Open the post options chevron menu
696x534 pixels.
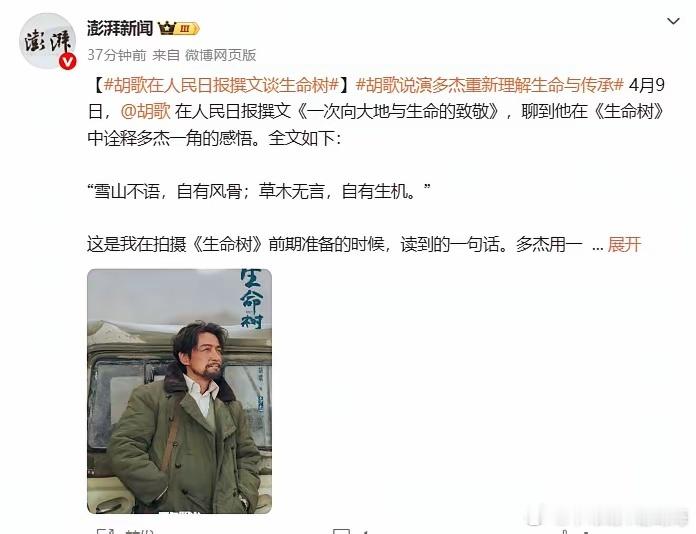pyautogui.click(x=673, y=21)
